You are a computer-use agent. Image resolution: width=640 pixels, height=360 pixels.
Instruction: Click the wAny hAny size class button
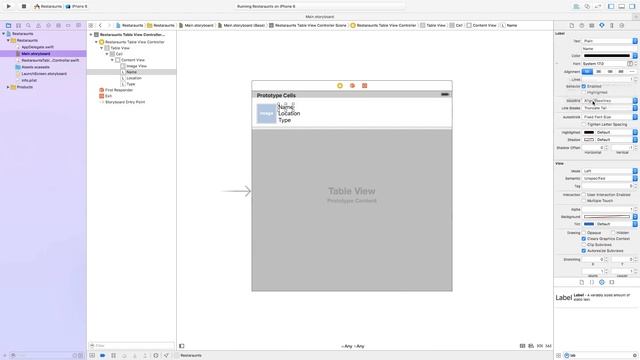353,346
